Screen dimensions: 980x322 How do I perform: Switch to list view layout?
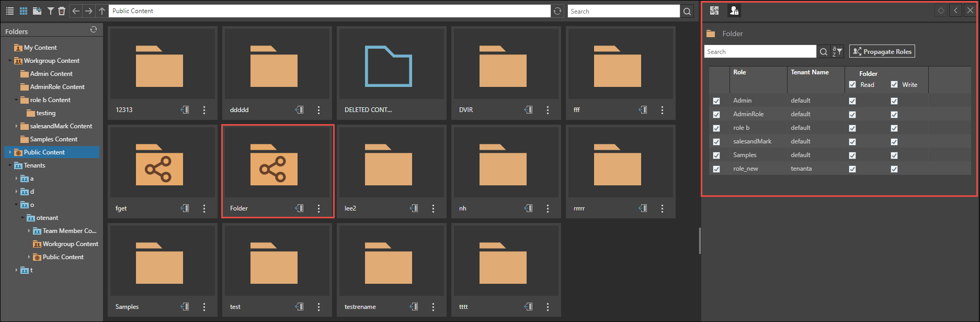pos(9,11)
